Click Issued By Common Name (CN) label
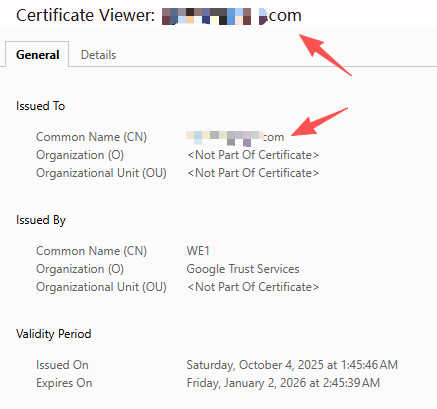 pos(91,251)
